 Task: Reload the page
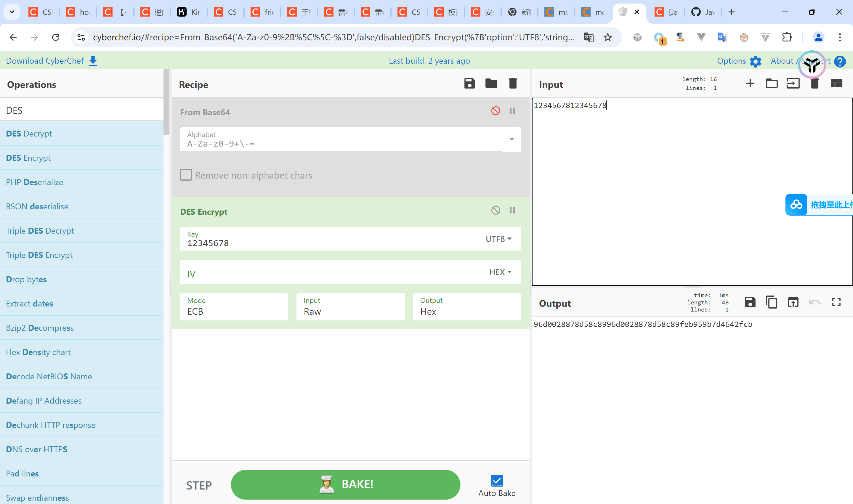(56, 37)
